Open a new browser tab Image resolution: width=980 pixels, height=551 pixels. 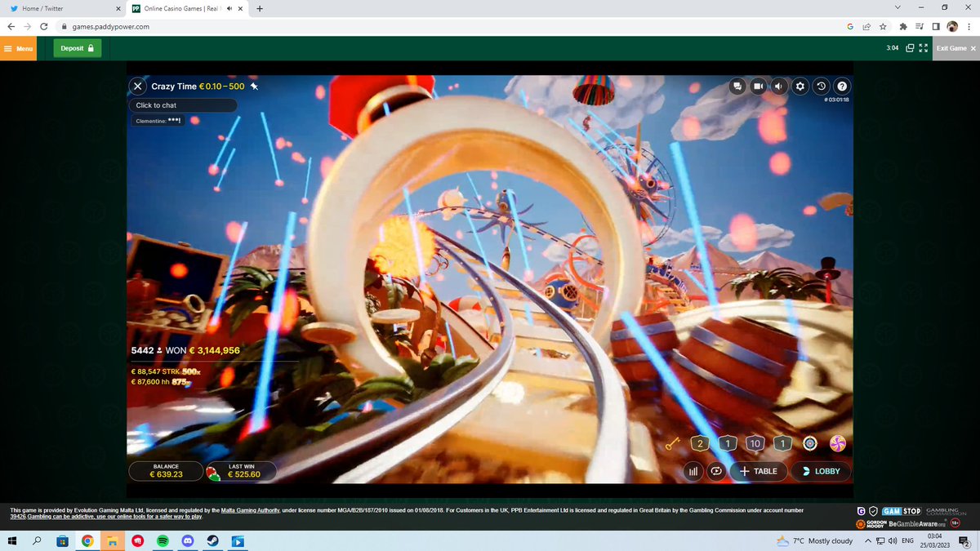coord(260,9)
